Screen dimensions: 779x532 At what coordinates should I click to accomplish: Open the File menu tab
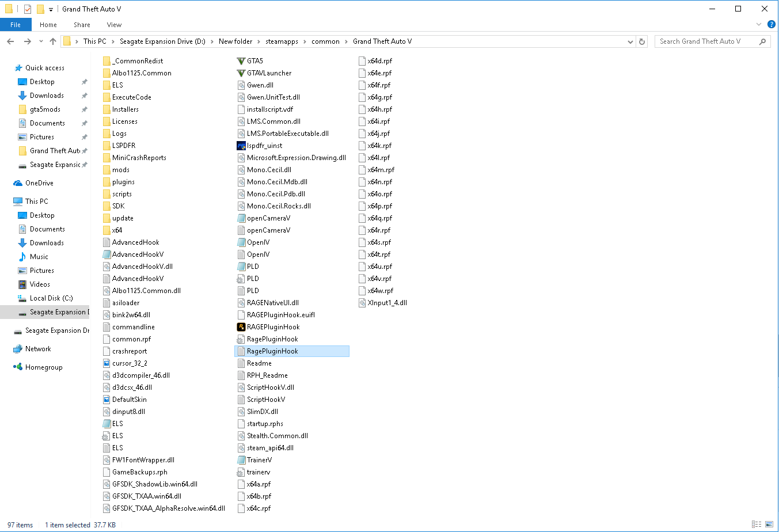coord(16,25)
